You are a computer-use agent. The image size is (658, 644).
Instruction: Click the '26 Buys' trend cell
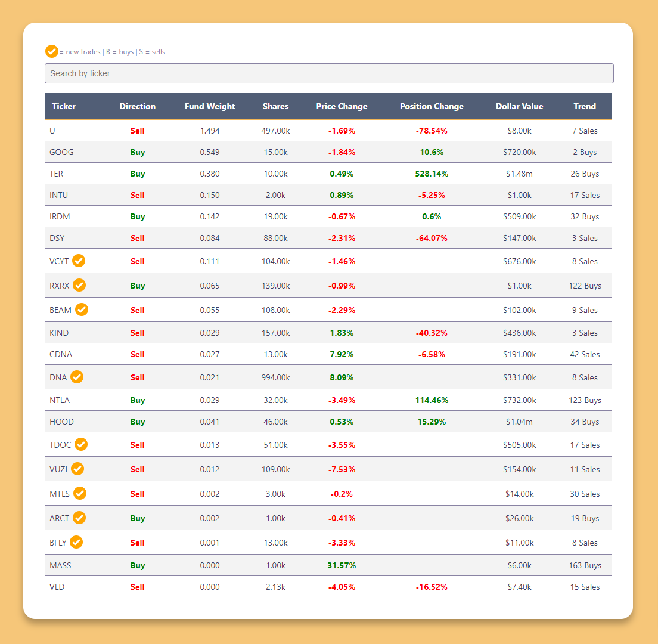click(585, 174)
